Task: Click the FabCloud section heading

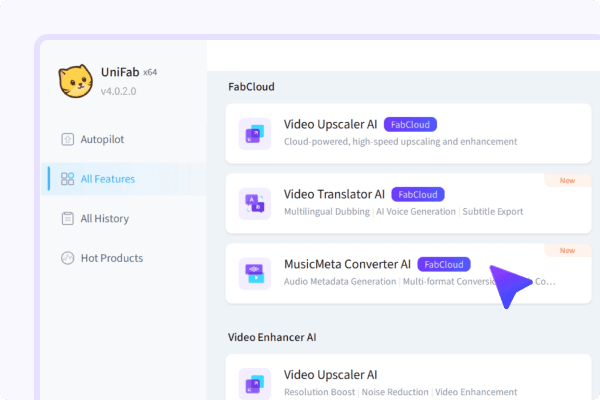Action: [x=251, y=87]
